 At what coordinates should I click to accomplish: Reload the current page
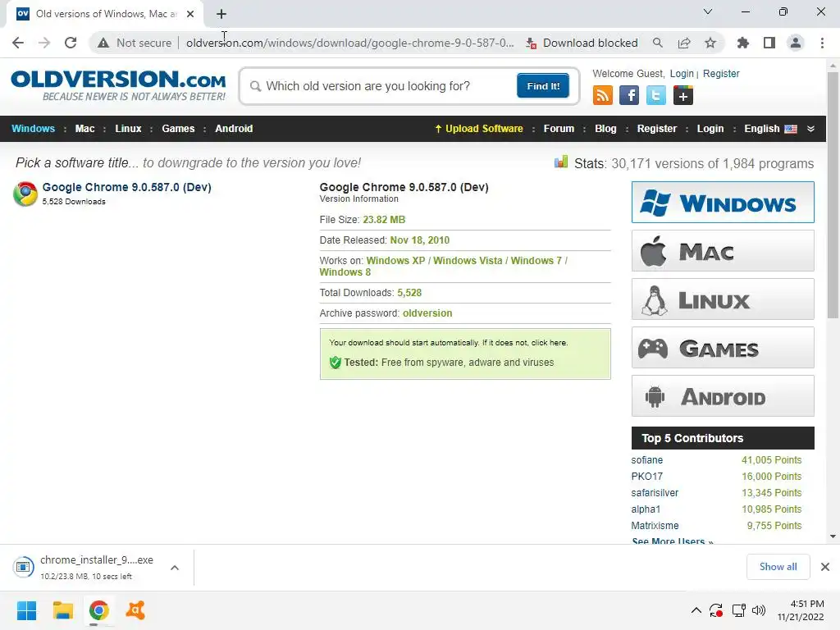71,43
